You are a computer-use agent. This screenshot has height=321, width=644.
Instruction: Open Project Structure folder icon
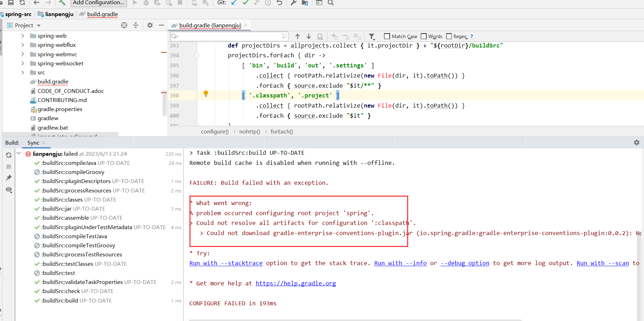coord(305,3)
